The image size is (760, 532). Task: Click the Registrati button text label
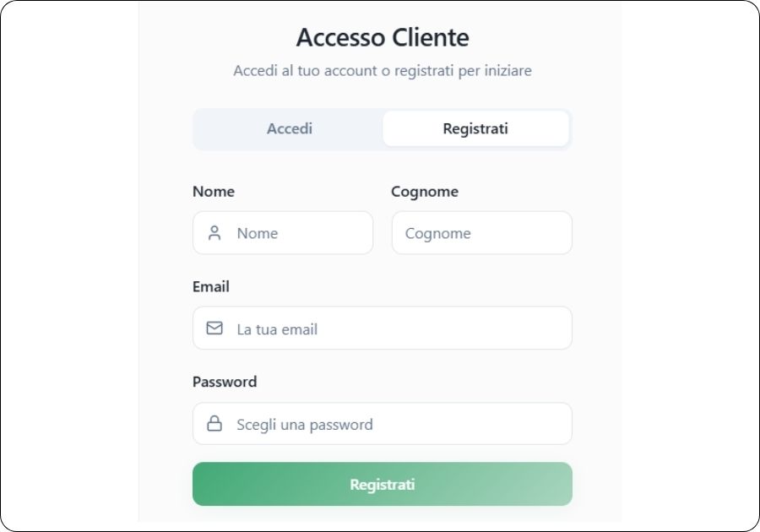pos(382,484)
